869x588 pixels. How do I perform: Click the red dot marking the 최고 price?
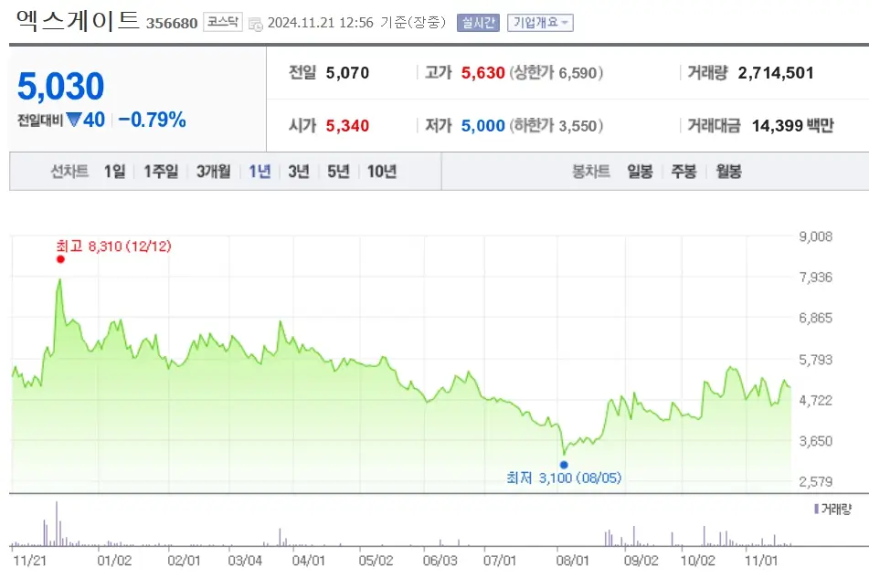pos(60,259)
